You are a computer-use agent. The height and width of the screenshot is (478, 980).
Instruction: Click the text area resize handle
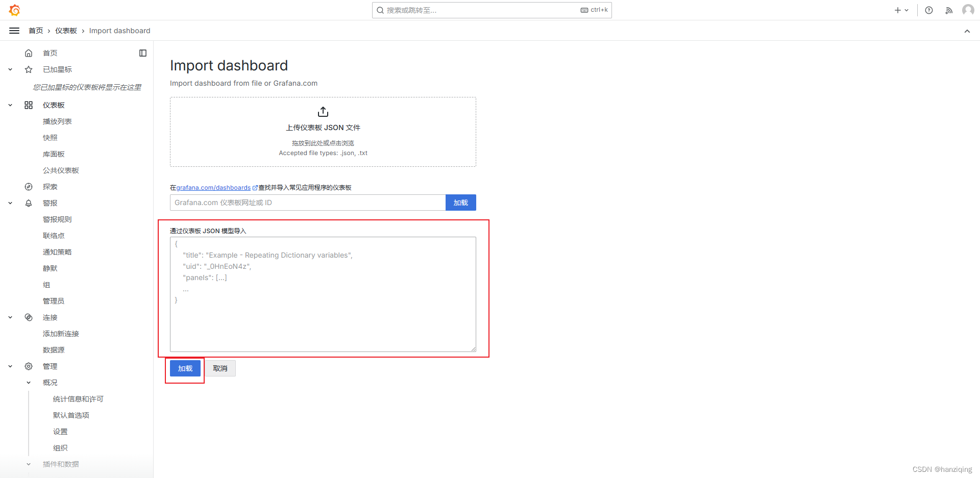click(x=473, y=349)
